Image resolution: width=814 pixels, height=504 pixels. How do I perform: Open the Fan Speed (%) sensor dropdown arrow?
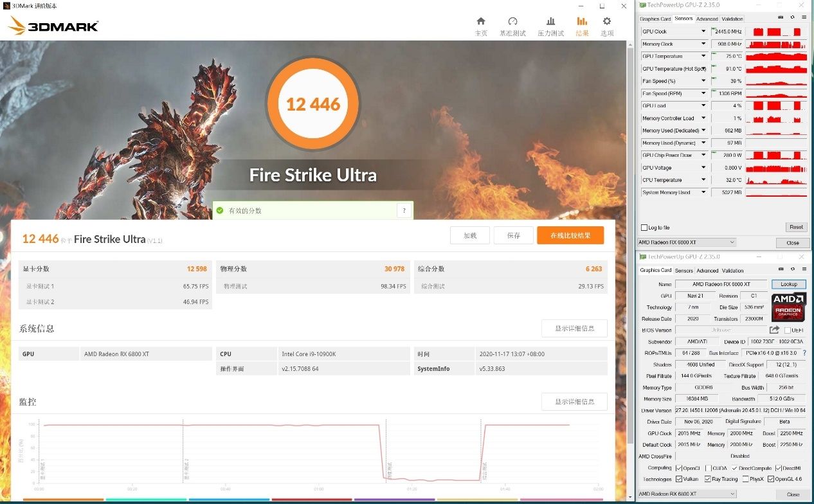point(703,81)
